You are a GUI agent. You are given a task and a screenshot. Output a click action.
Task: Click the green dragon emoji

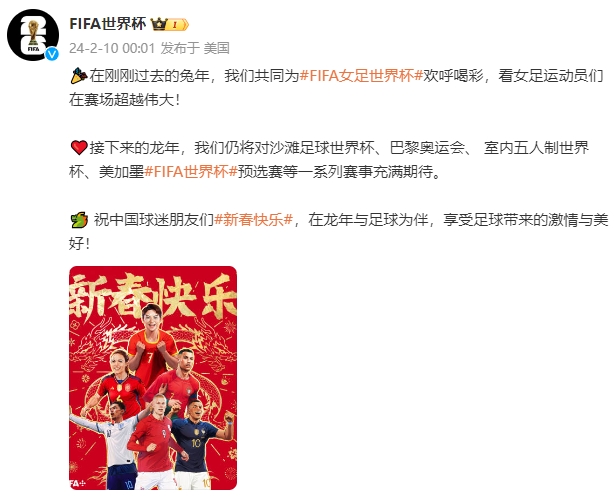point(79,220)
